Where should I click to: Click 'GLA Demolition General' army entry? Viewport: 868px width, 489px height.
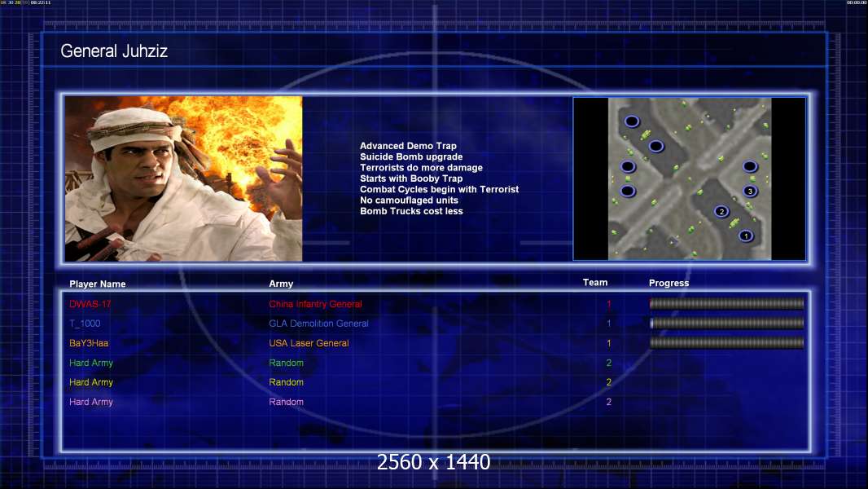click(x=319, y=324)
